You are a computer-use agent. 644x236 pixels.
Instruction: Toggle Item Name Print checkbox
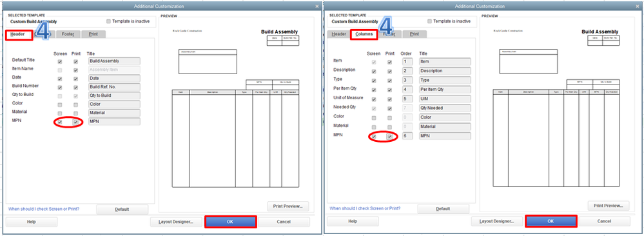coord(76,70)
